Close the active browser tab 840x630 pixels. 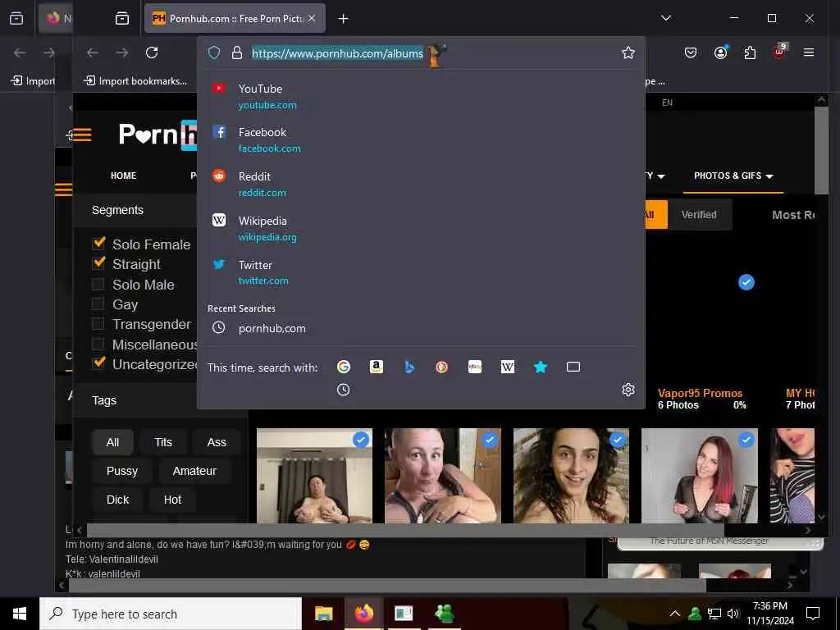pyautogui.click(x=312, y=18)
